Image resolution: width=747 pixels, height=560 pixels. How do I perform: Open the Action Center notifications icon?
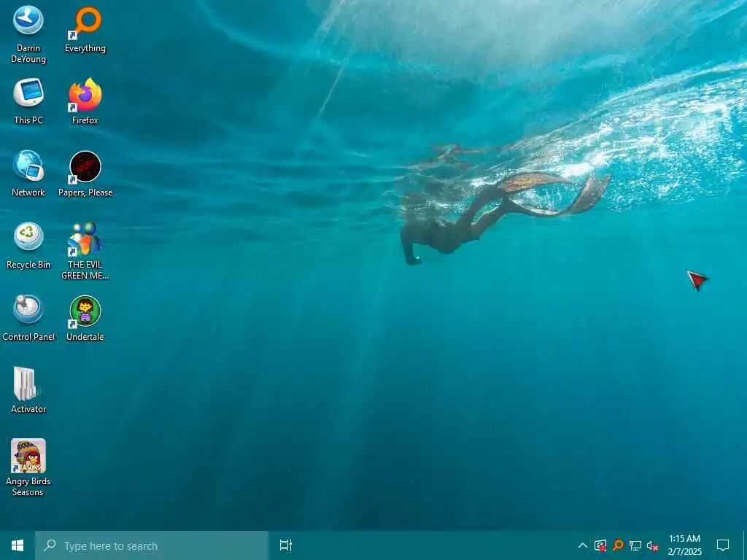[x=723, y=545]
